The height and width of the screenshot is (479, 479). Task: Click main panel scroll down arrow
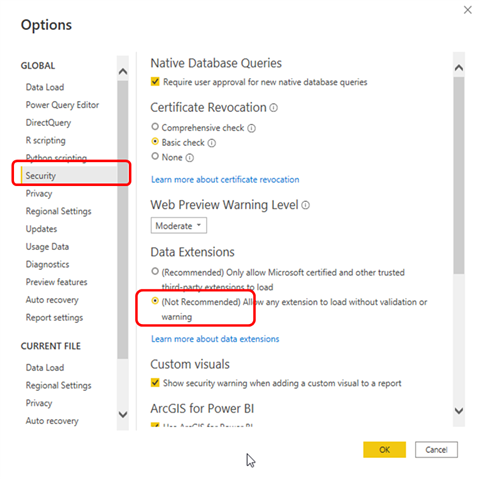click(459, 411)
